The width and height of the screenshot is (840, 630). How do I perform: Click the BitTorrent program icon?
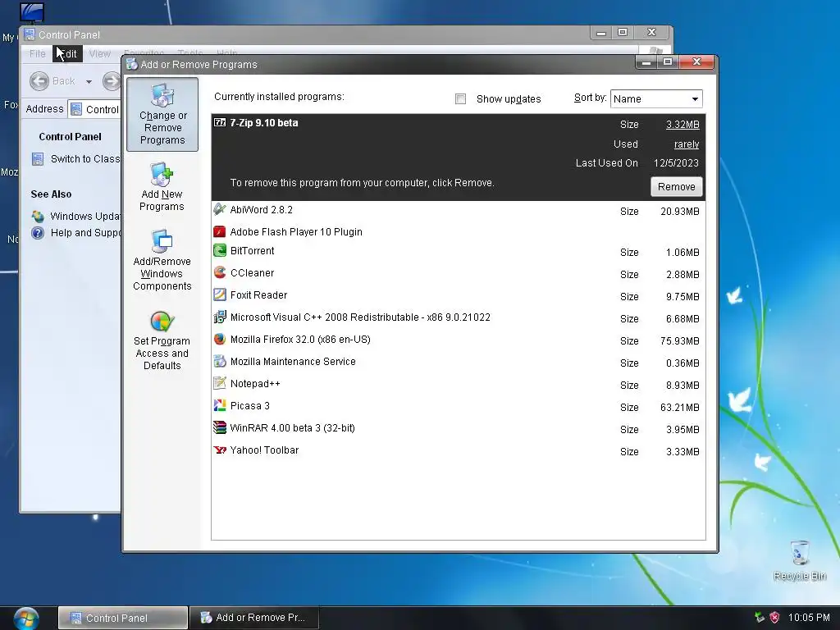click(x=220, y=250)
